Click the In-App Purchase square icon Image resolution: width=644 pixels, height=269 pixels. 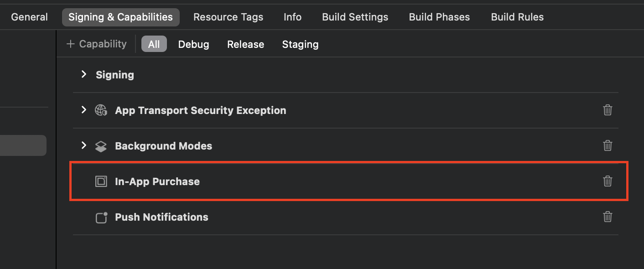coord(101,181)
